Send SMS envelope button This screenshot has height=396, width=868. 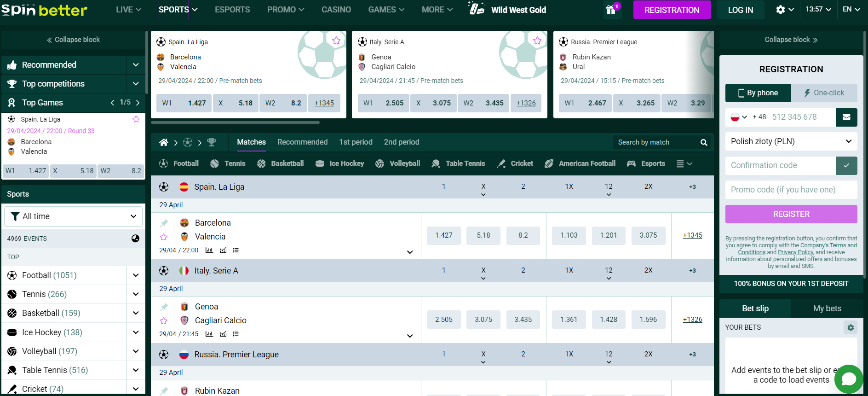846,117
